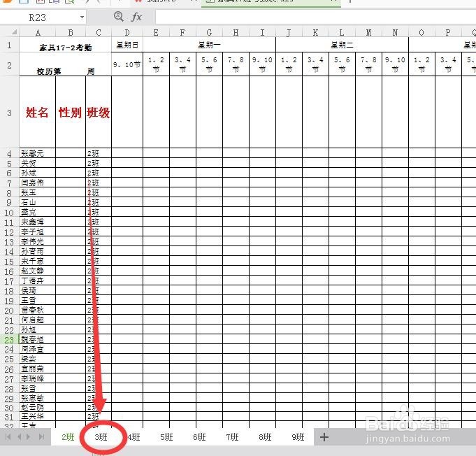The width and height of the screenshot is (476, 456).
Task: Click the red 姓名 header cell
Action: point(37,113)
